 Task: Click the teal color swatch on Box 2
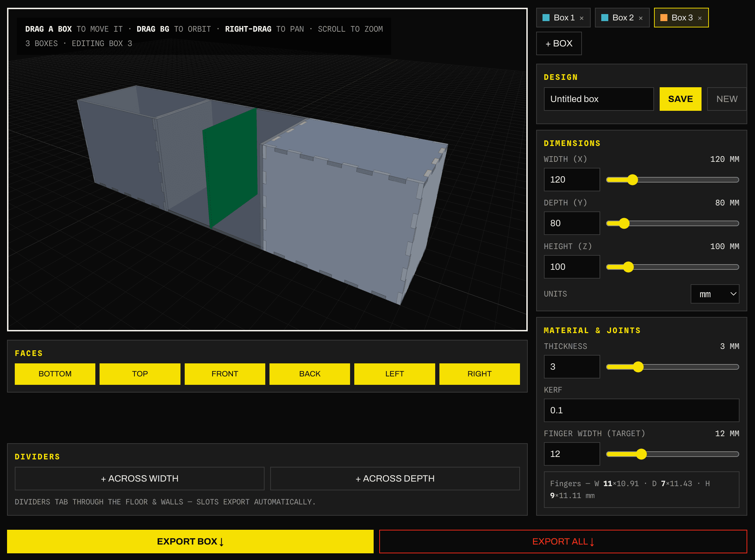[x=605, y=18]
